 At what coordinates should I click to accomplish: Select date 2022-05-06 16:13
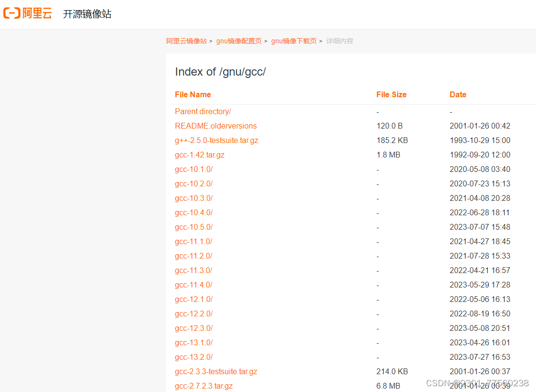[x=480, y=300]
